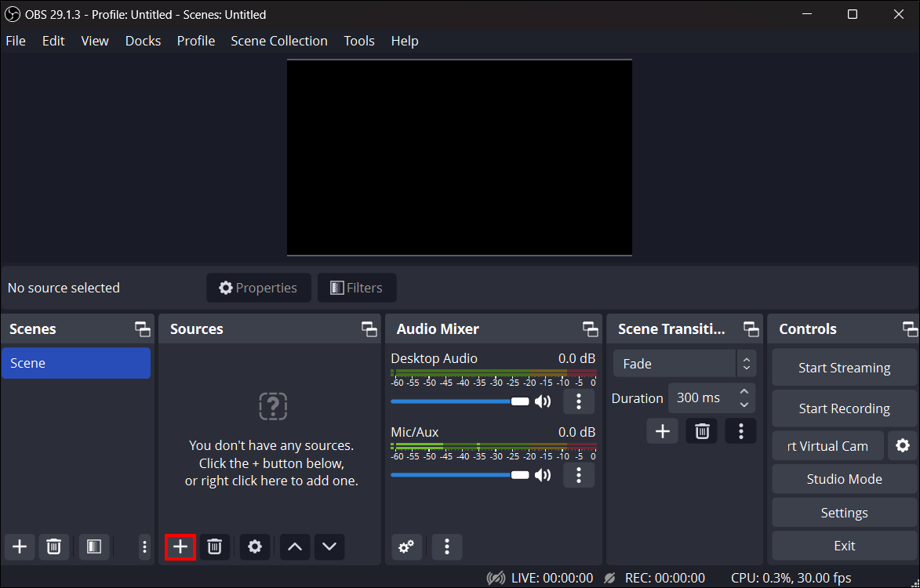Open Virtual Camera settings gear
Image resolution: width=920 pixels, height=588 pixels.
pos(902,445)
